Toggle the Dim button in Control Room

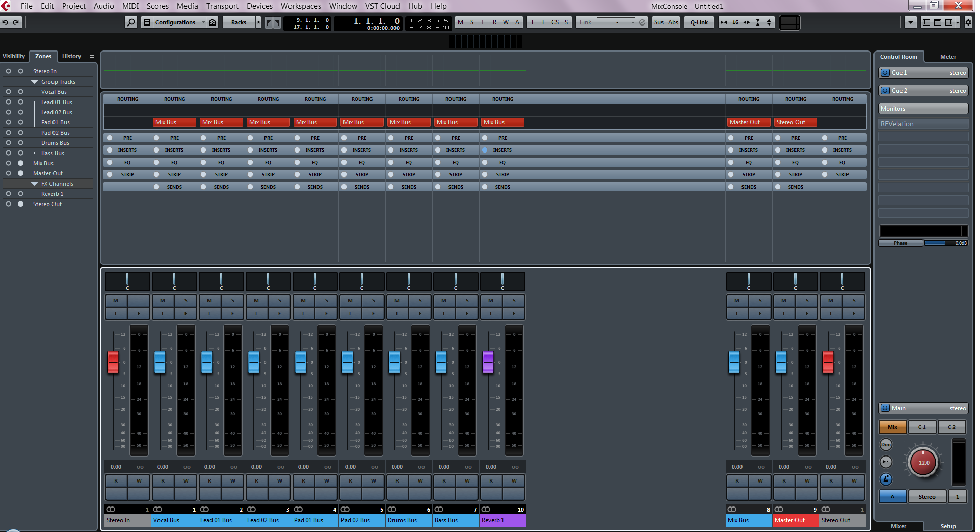click(886, 445)
